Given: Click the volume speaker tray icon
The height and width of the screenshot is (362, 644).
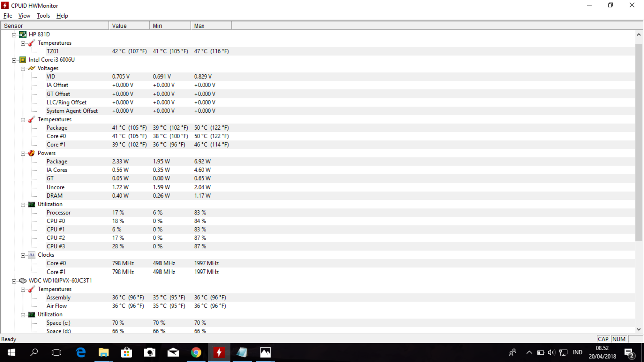Looking at the screenshot, I should point(551,353).
